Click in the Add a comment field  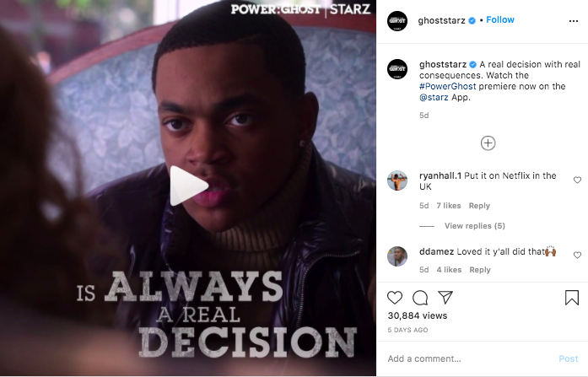point(469,358)
